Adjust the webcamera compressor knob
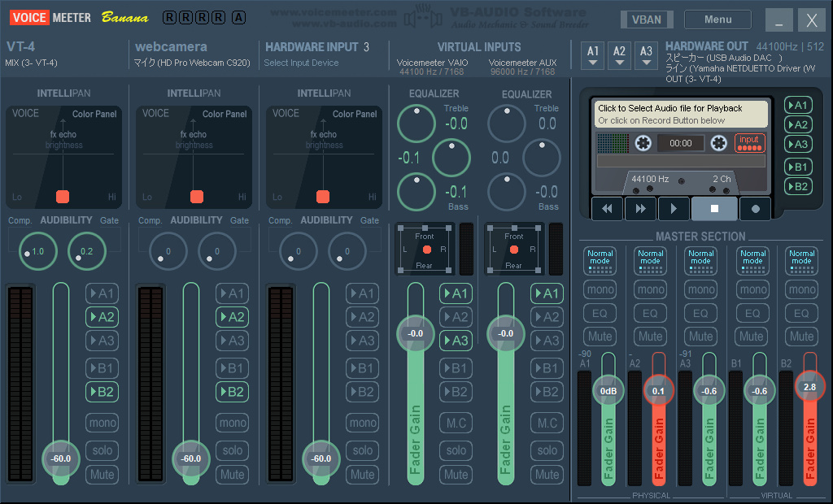This screenshot has width=833, height=504. coord(168,251)
